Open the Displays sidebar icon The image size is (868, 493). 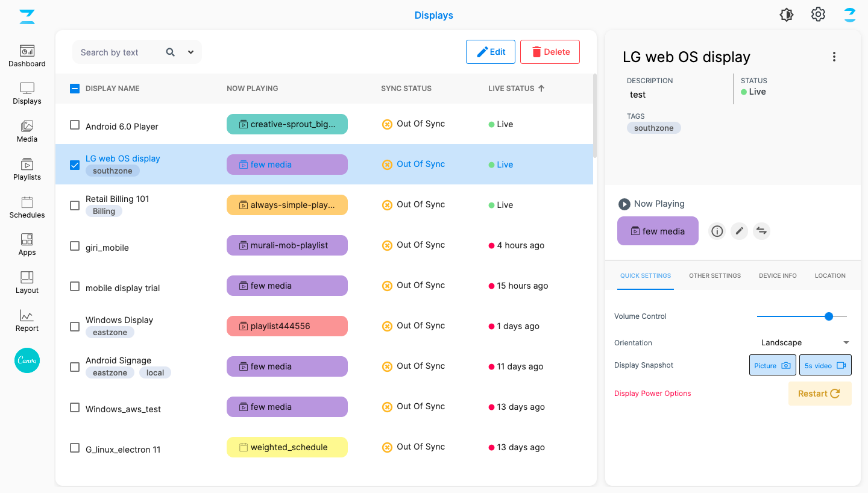27,93
